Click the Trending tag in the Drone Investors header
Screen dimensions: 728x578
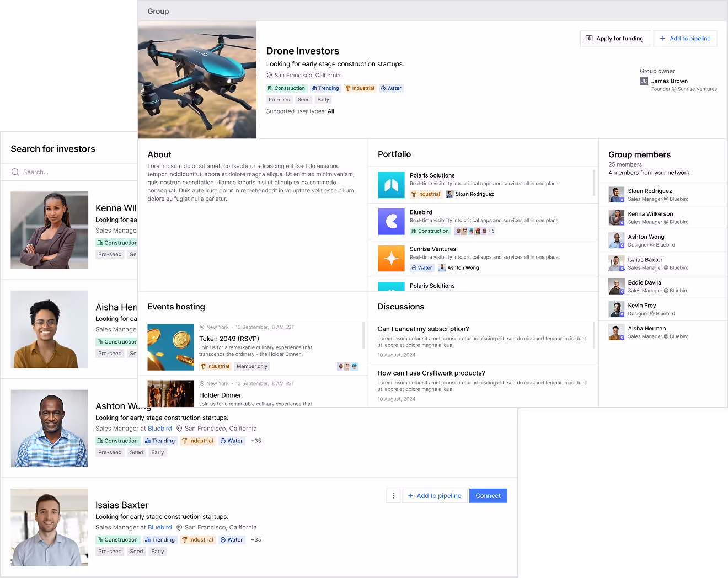coord(325,88)
